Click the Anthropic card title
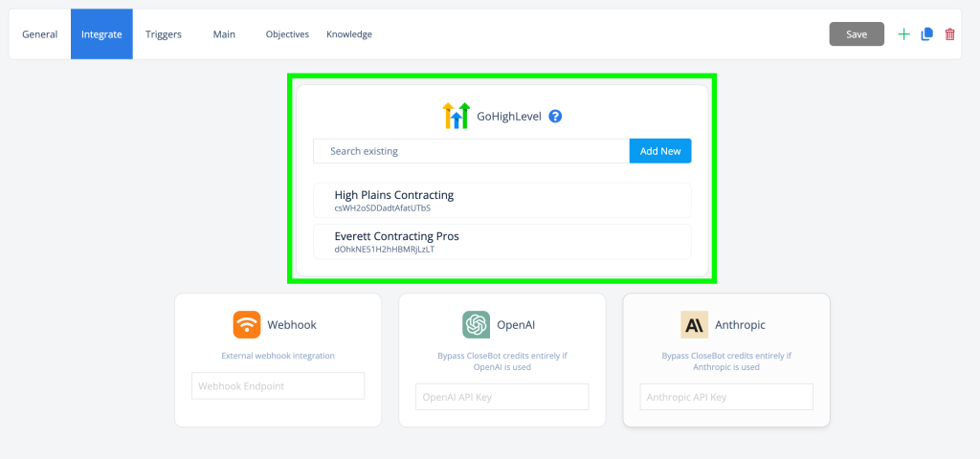 740,325
